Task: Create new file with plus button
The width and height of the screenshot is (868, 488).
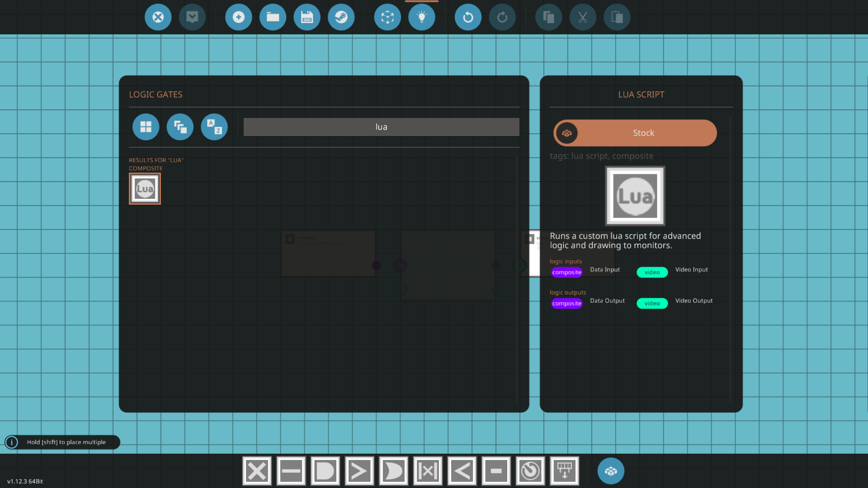Action: point(238,17)
